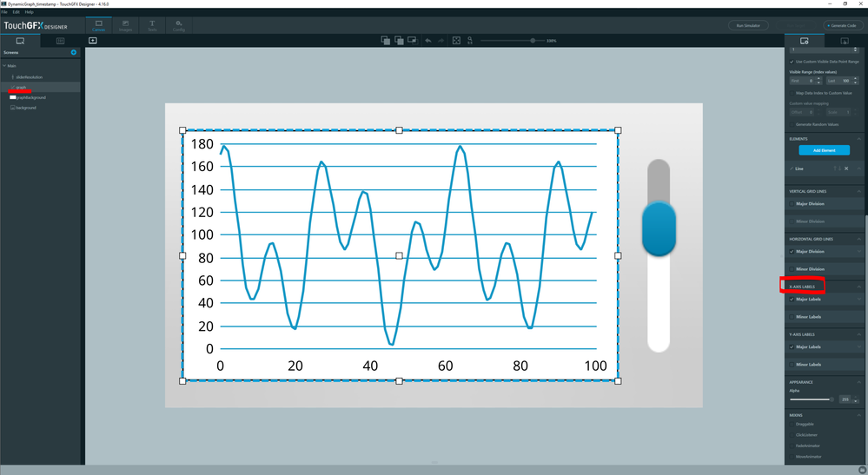Toggle Generate Random Values checkbox
868x475 pixels.
(792, 124)
